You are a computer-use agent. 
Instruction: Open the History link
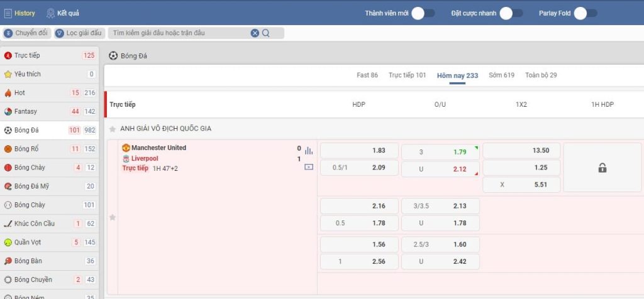(x=20, y=13)
